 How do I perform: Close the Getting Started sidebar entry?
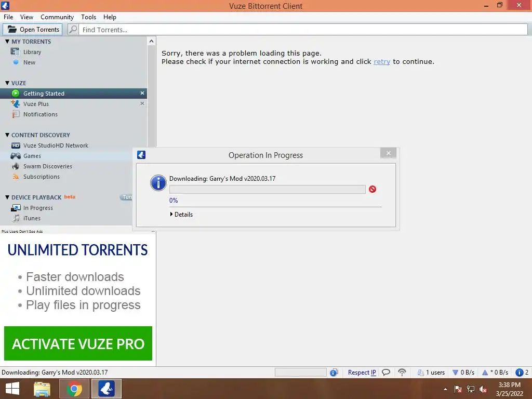(x=142, y=93)
